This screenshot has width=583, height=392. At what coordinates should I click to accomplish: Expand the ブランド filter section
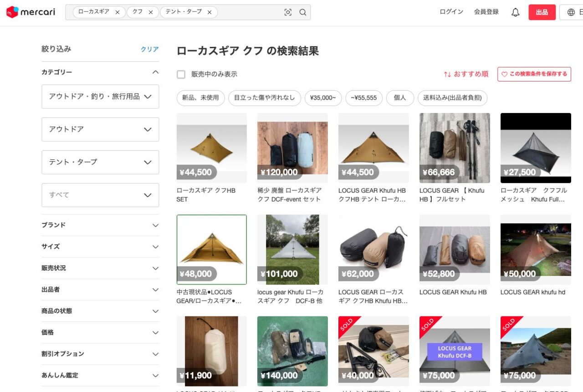coord(100,225)
